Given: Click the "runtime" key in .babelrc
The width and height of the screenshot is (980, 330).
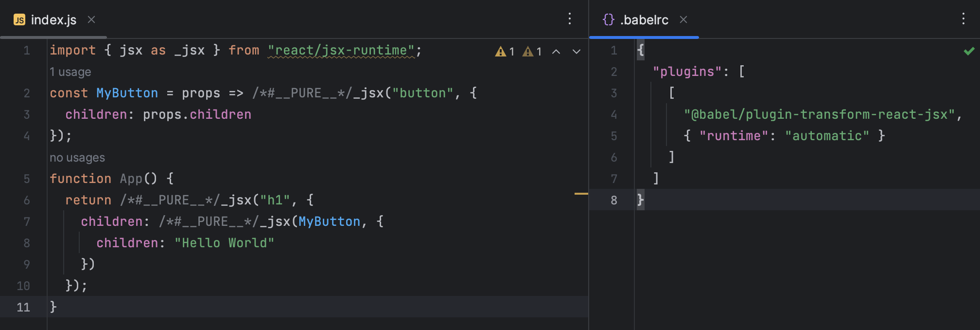Looking at the screenshot, I should (x=734, y=136).
